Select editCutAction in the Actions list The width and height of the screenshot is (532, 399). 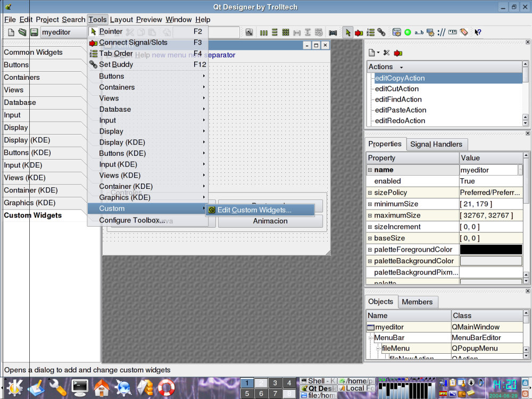tap(397, 89)
